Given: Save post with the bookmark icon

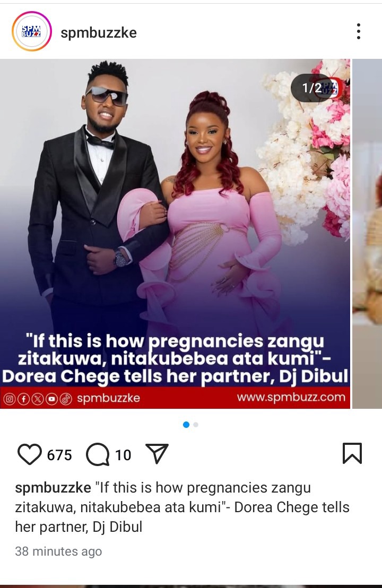Looking at the screenshot, I should coord(352,453).
